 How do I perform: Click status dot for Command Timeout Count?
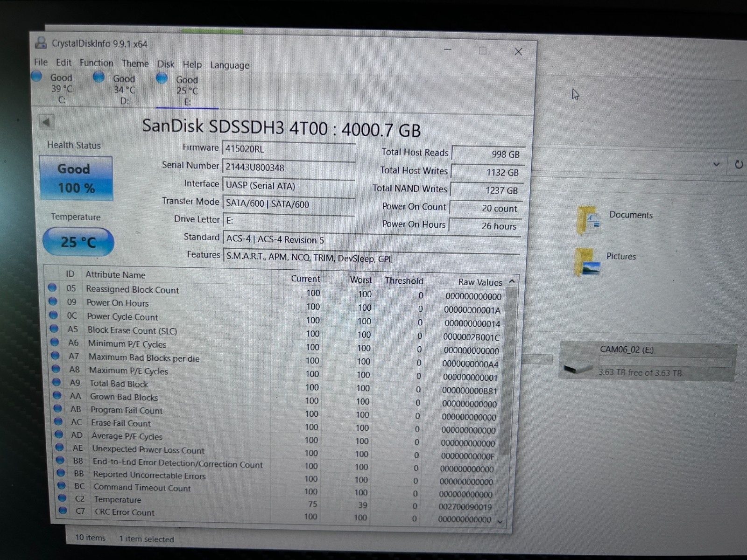pos(62,485)
